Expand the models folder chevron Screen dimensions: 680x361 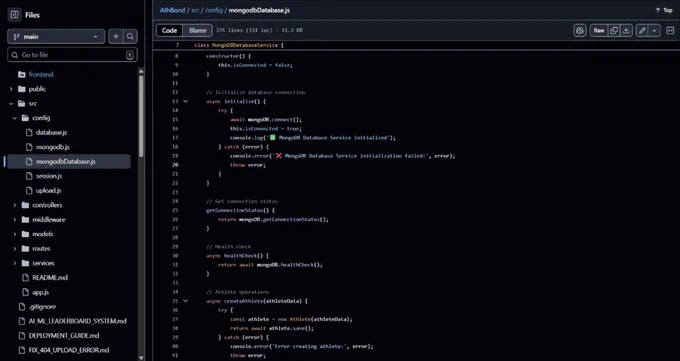[x=15, y=234]
